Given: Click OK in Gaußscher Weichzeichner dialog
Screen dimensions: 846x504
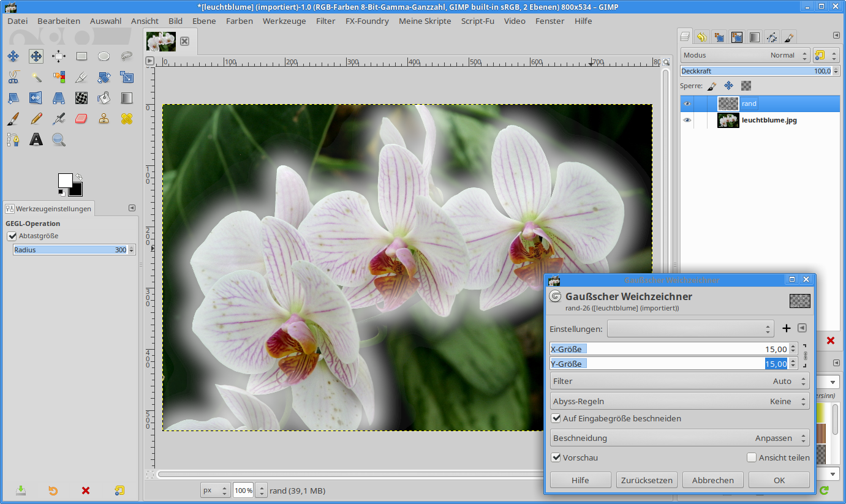Looking at the screenshot, I should [x=779, y=480].
